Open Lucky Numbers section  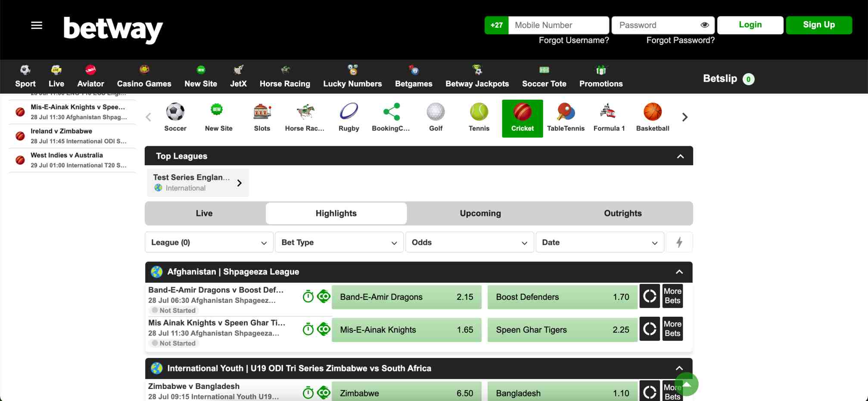(352, 76)
